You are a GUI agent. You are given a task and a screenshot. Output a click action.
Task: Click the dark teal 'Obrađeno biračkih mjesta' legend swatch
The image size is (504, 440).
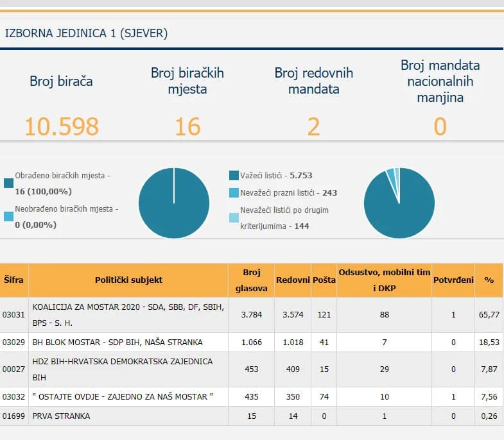(x=8, y=183)
